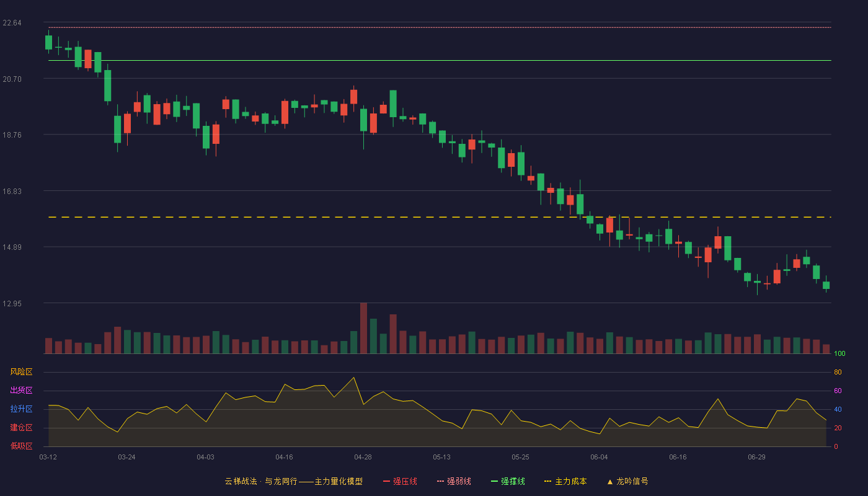Select the 风险区 zone label

[x=21, y=372]
